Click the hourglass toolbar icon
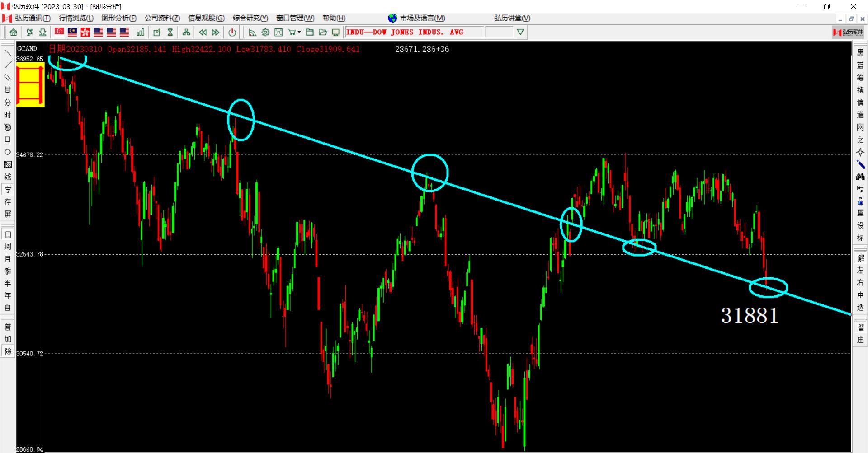The width and height of the screenshot is (868, 453). click(x=170, y=32)
